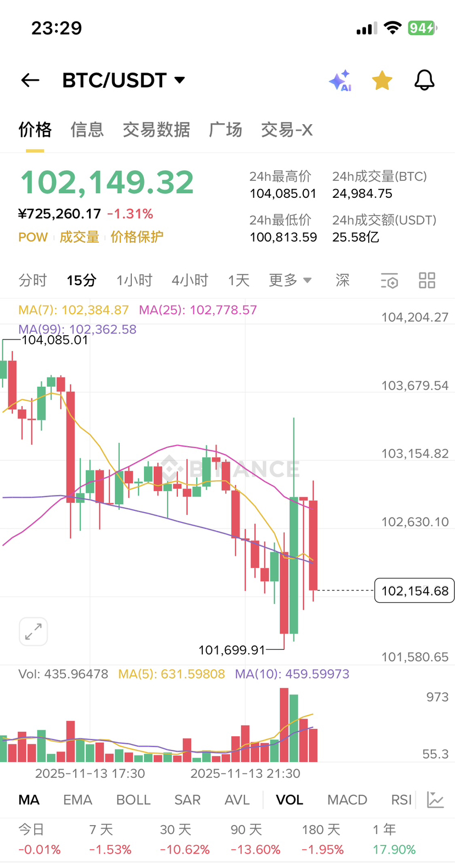Open the AI sparkle assistant icon
The image size is (455, 868).
point(340,80)
